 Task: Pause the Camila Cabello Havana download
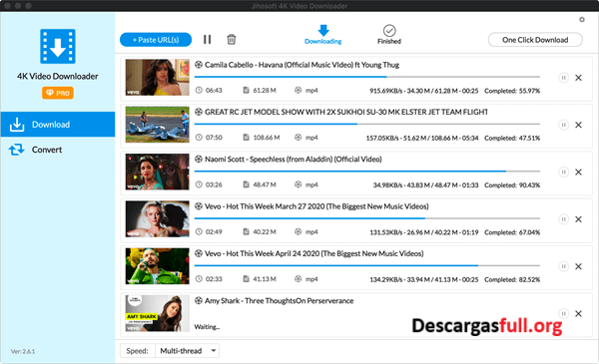pos(563,78)
